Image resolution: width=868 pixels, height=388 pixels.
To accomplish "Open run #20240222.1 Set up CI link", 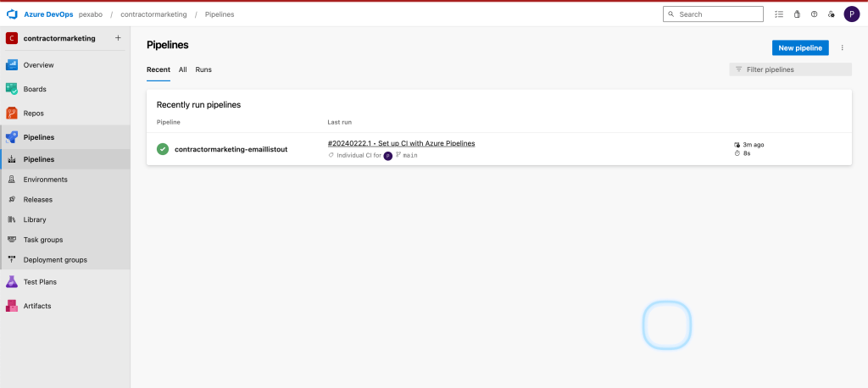I will tap(401, 143).
